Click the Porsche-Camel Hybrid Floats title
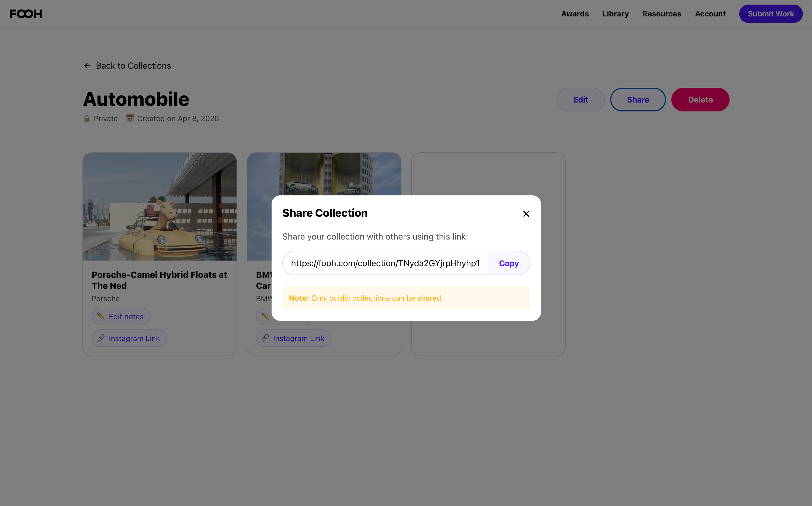Screen dimensions: 812x506 coord(159,280)
